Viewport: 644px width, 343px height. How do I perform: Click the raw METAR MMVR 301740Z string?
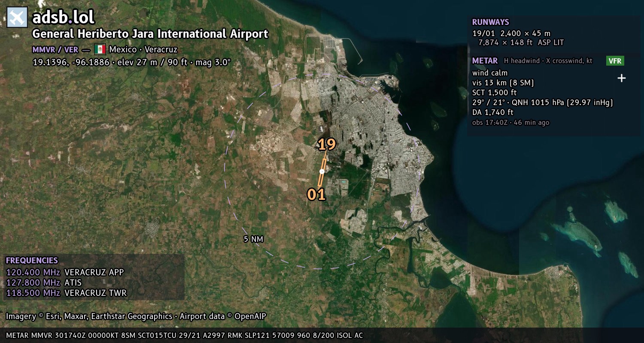[x=185, y=335]
